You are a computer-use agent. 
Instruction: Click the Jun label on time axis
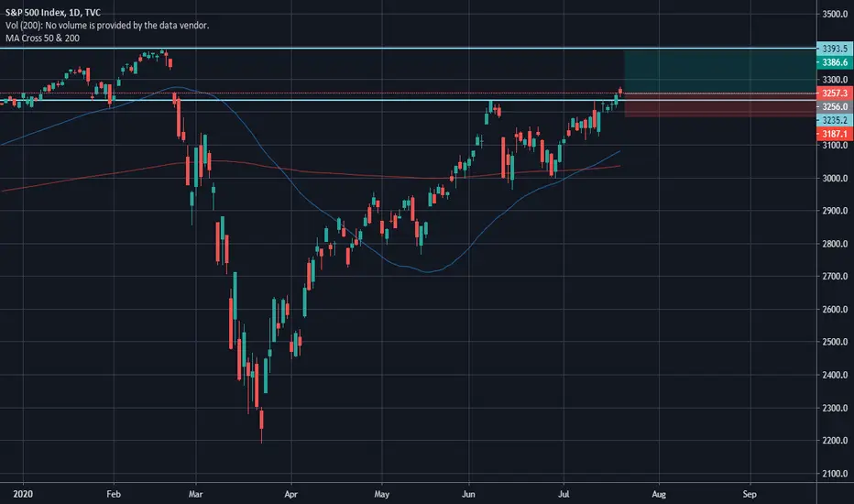[x=468, y=494]
